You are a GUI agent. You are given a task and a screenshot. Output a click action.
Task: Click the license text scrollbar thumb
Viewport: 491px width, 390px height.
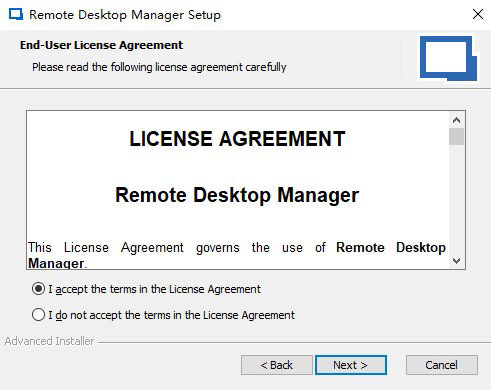pyautogui.click(x=456, y=137)
